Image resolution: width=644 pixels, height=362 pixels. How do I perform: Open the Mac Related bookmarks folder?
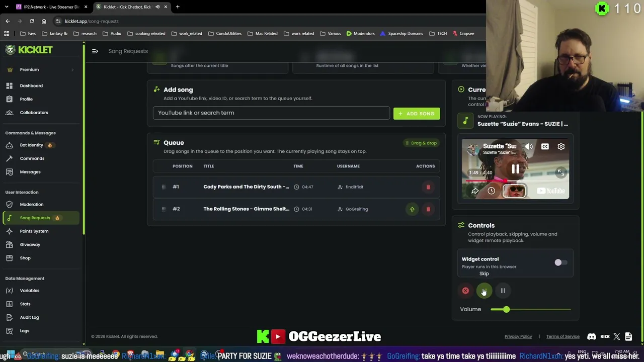(263, 34)
